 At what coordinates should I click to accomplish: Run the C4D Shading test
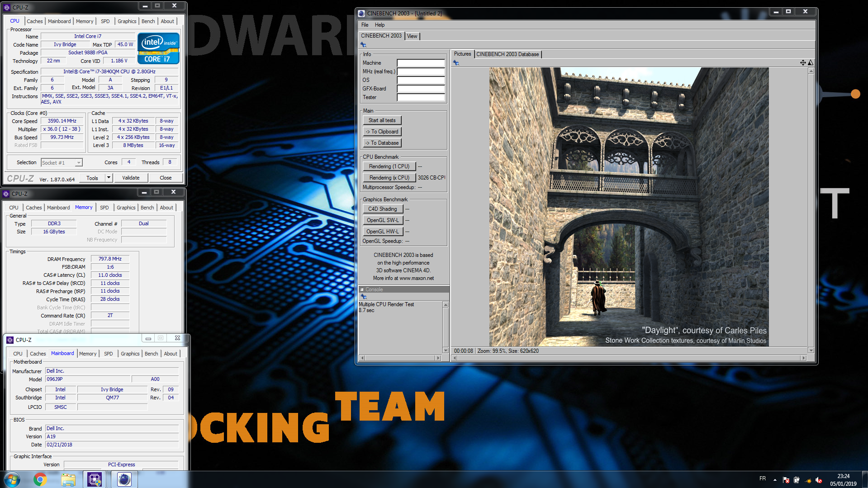click(x=382, y=209)
